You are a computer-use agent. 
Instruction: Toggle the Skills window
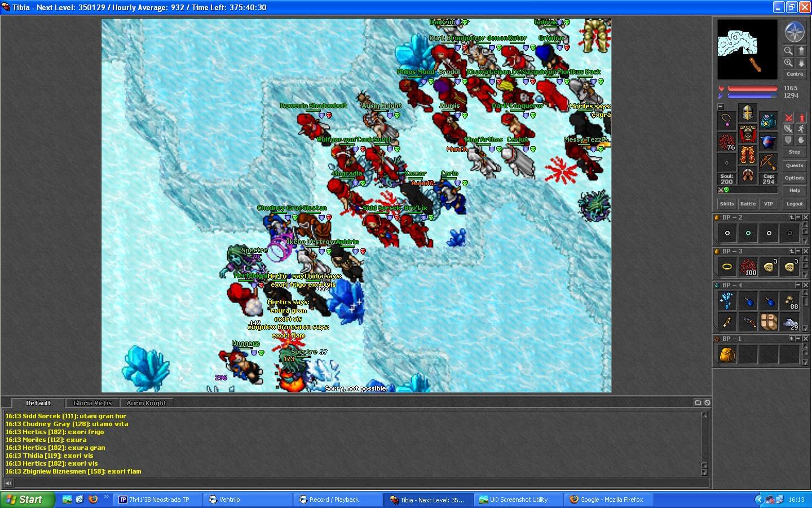727,204
